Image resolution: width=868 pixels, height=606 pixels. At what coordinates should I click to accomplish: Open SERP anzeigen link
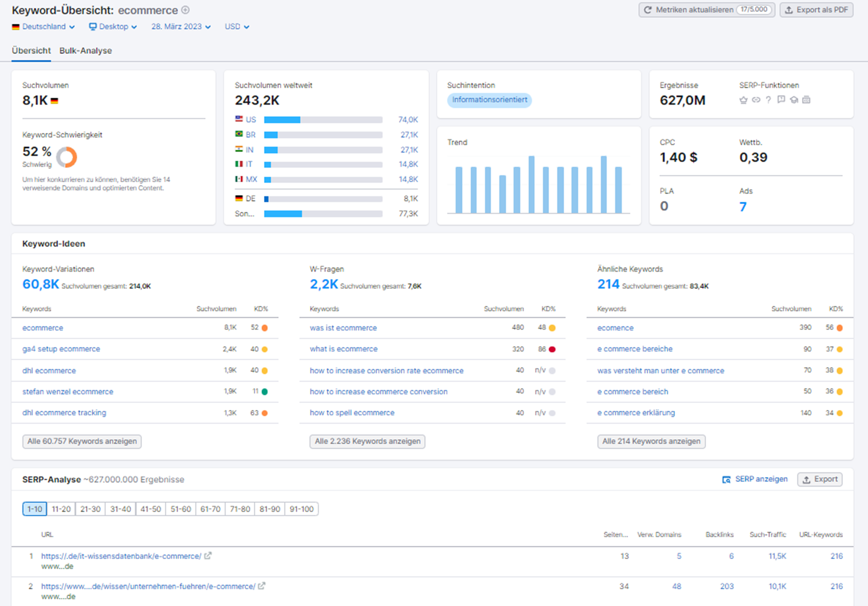755,479
